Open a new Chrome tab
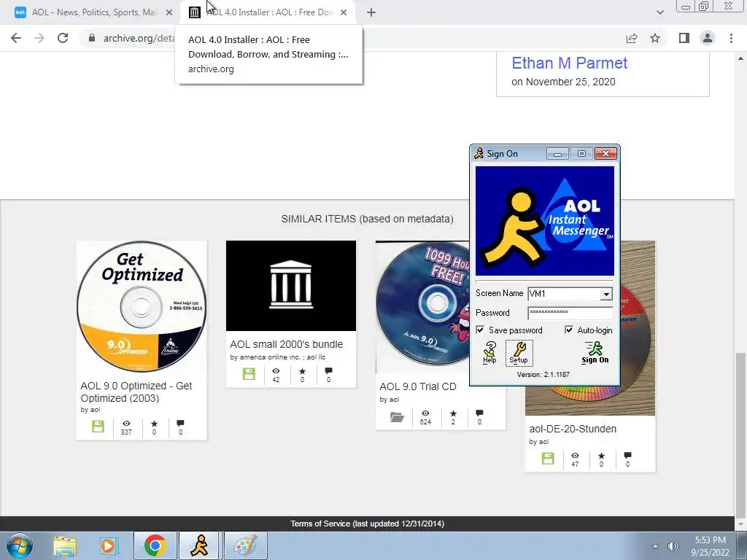This screenshot has height=560, width=747. (371, 12)
